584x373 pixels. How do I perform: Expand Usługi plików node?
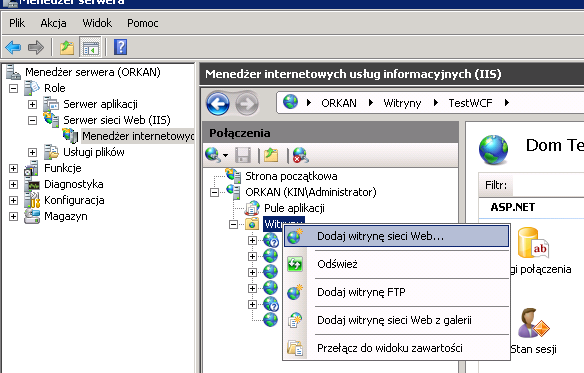(32, 152)
